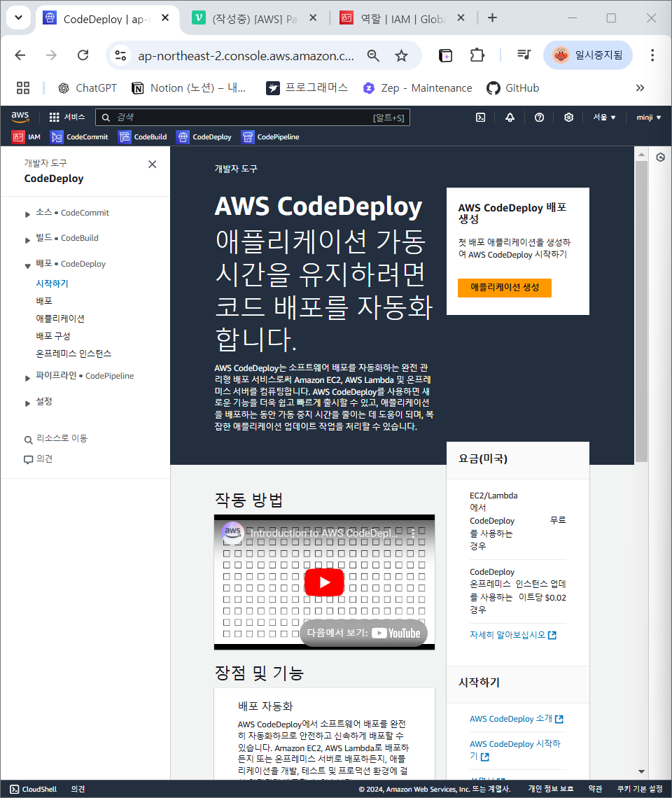The width and height of the screenshot is (672, 798).
Task: Open the GitHub bookmark
Action: (512, 88)
